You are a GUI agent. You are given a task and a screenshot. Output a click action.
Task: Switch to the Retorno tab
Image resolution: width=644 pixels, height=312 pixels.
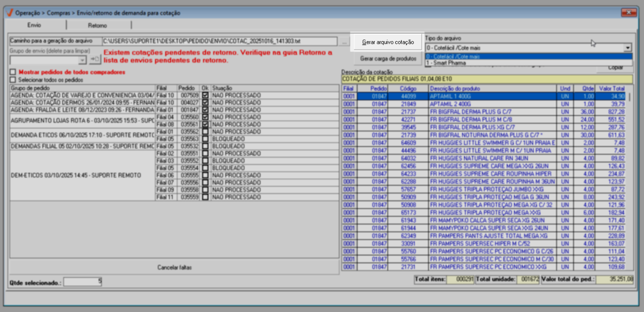[97, 26]
